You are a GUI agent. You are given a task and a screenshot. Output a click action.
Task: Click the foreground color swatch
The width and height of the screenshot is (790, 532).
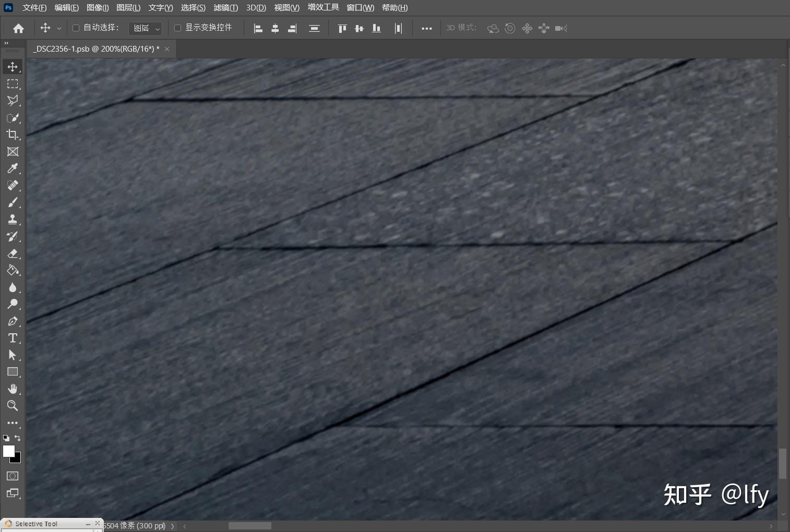pos(9,451)
